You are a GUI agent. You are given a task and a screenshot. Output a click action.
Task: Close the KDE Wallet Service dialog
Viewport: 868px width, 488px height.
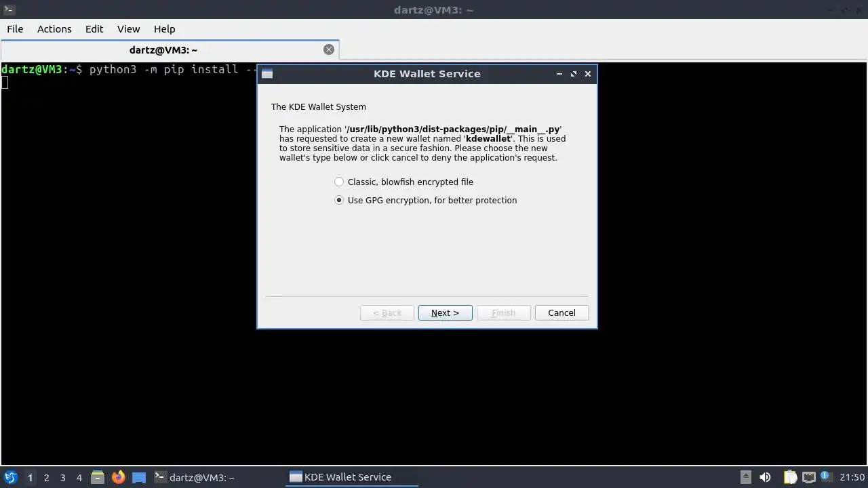coord(588,74)
